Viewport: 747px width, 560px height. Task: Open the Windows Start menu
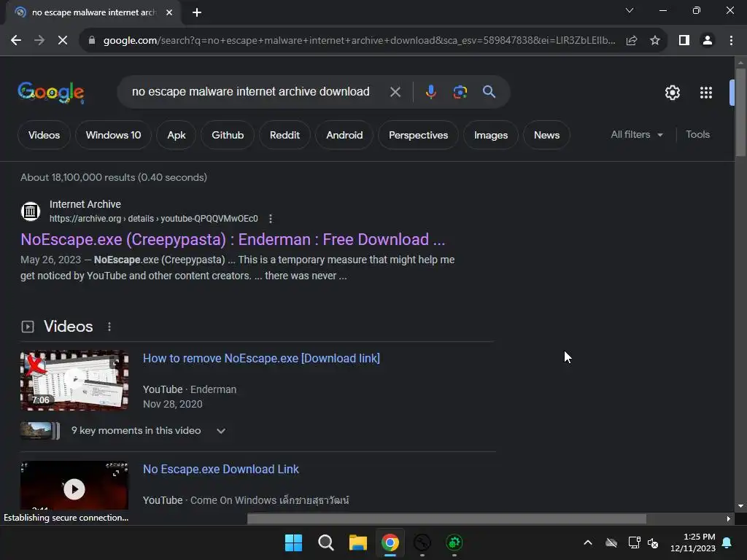point(293,542)
